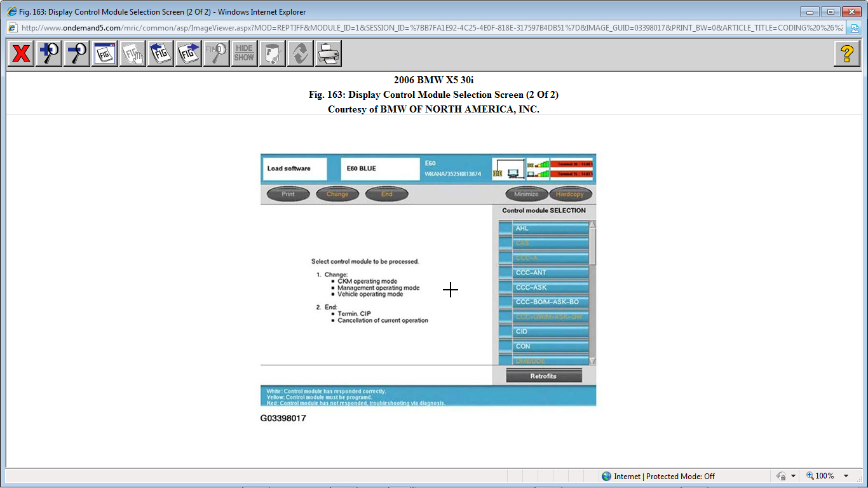Click the Internet Protected Mode status text
This screenshot has height=488, width=868.
pyautogui.click(x=664, y=476)
